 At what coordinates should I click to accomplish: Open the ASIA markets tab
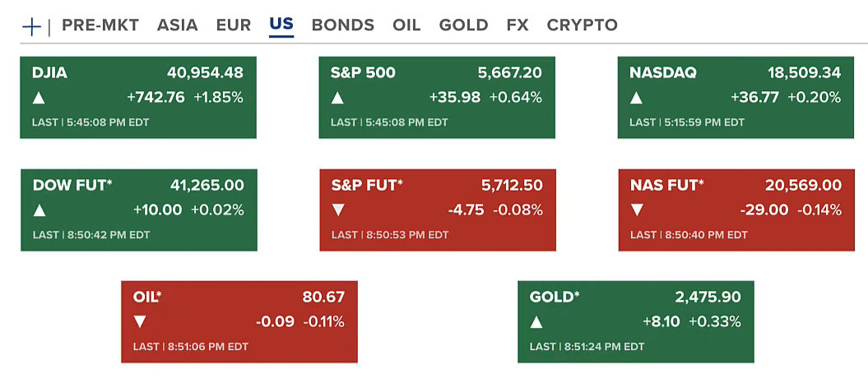coord(178,25)
